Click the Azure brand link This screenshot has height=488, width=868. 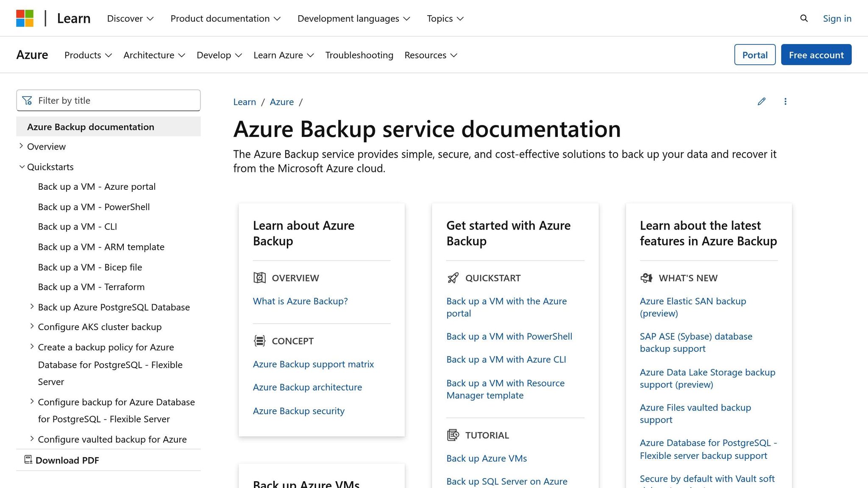point(32,55)
